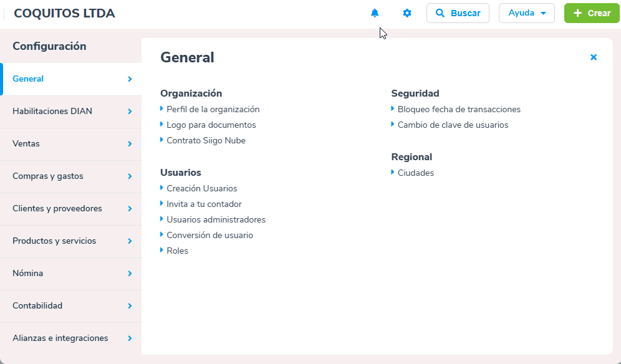Viewport: 621px width, 364px height.
Task: Select Bloqueo fecha de transacciones
Action: [x=459, y=109]
